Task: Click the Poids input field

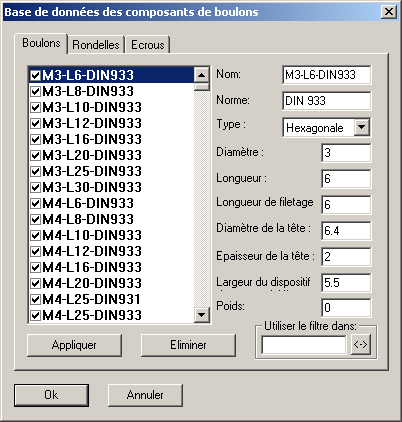Action: point(346,307)
